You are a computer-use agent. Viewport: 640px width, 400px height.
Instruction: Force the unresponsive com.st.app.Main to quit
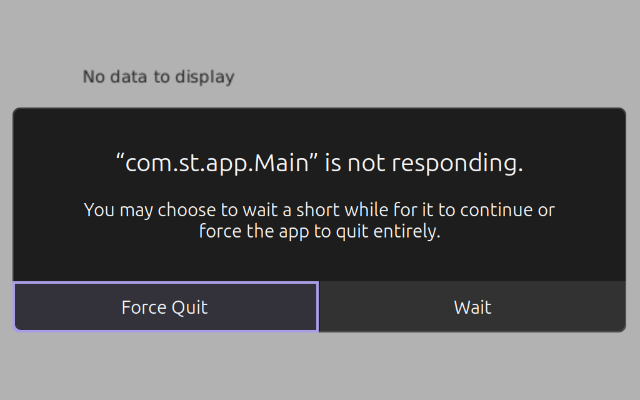click(165, 307)
